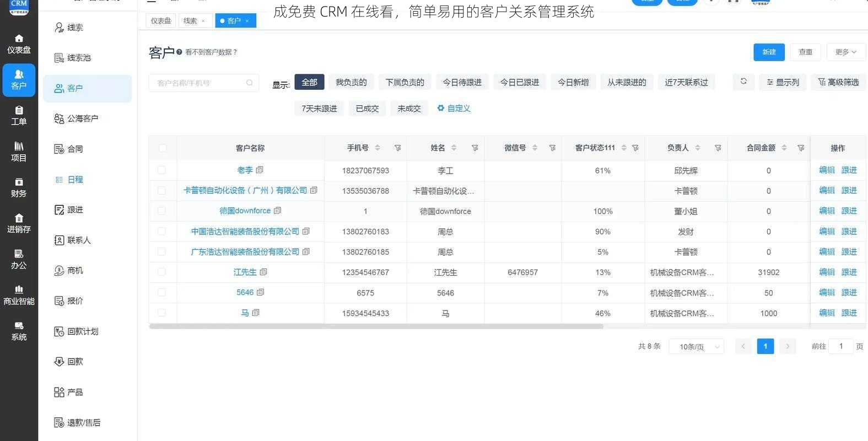The height and width of the screenshot is (441, 868).
Task: Filter by 已成交 customers
Action: (367, 108)
